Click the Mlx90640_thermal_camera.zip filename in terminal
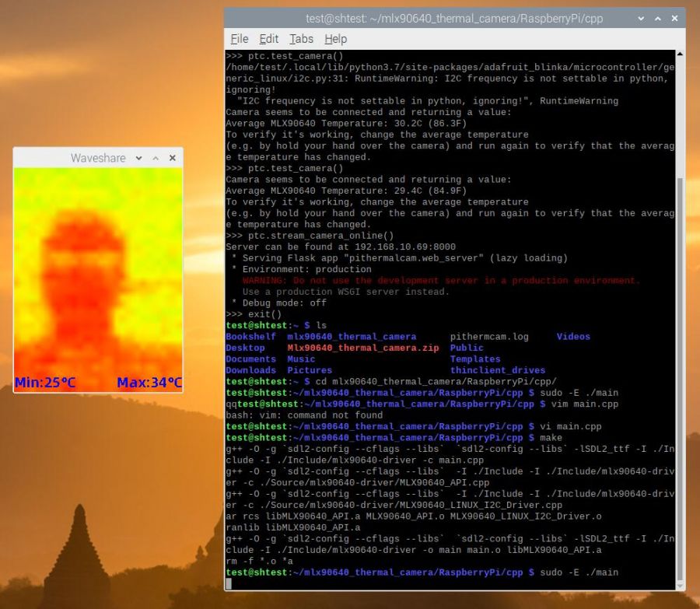The image size is (700, 609). click(362, 348)
